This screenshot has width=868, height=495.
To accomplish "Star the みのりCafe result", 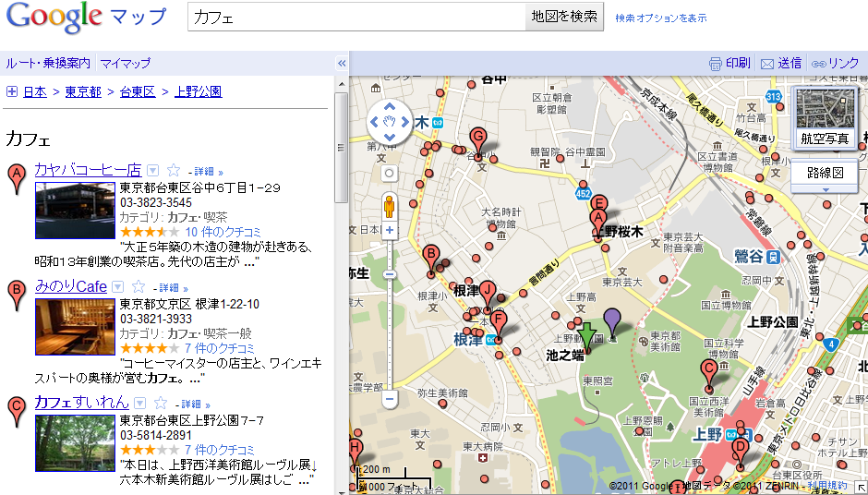I will coord(139,286).
